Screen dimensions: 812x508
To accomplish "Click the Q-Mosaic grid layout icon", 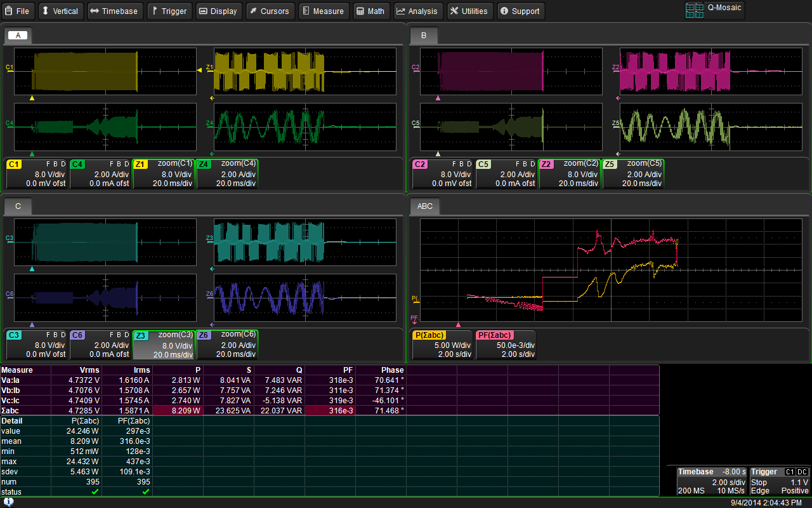I will [x=695, y=10].
